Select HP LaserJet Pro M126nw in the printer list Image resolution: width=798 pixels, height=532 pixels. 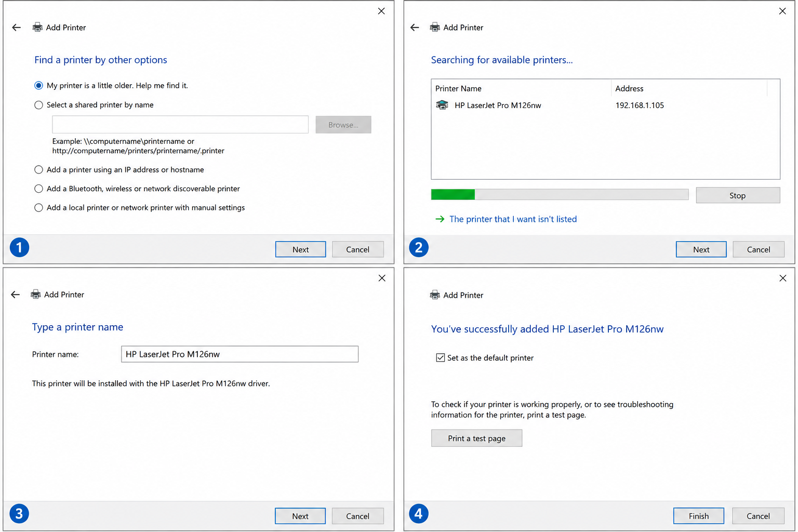tap(498, 105)
